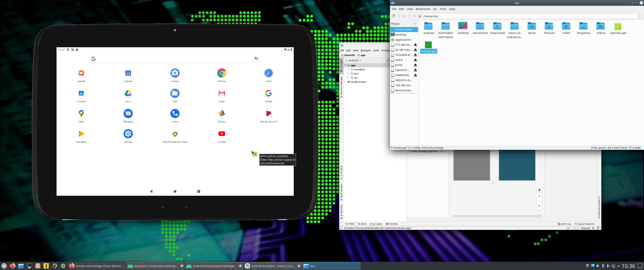Click the zoom in plus in layout editor
Screen dimensions: 644x270
(x=539, y=196)
